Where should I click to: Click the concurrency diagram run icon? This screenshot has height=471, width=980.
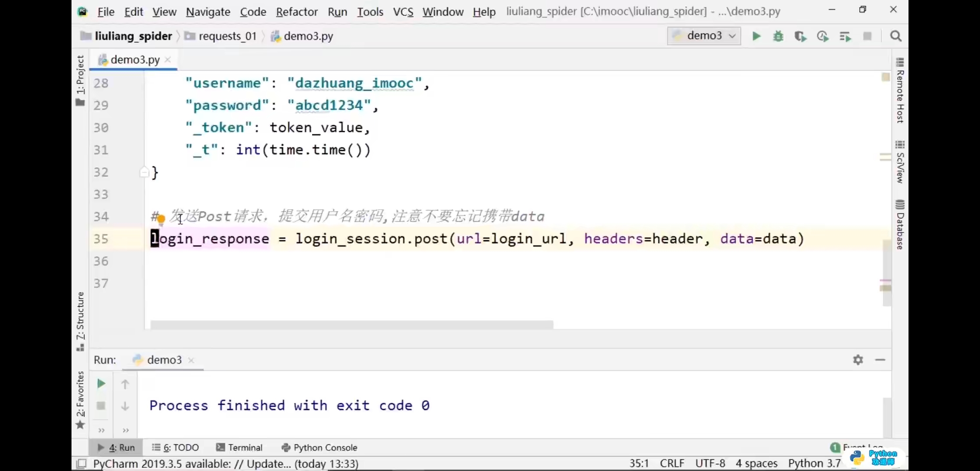click(845, 36)
